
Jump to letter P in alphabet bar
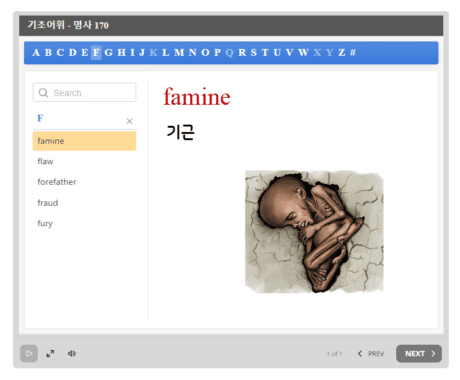(217, 53)
